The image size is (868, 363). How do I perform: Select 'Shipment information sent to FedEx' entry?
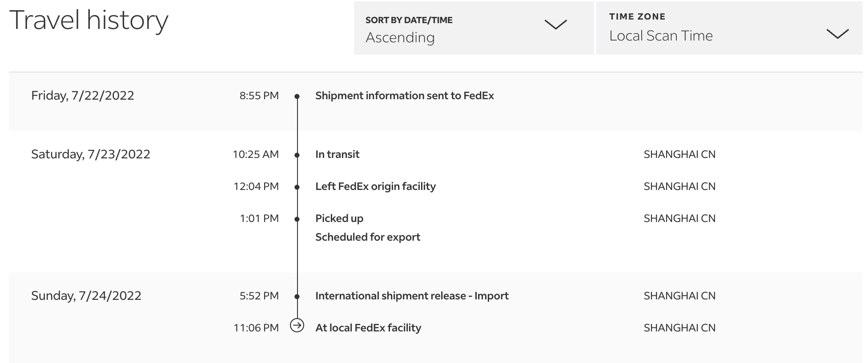404,96
